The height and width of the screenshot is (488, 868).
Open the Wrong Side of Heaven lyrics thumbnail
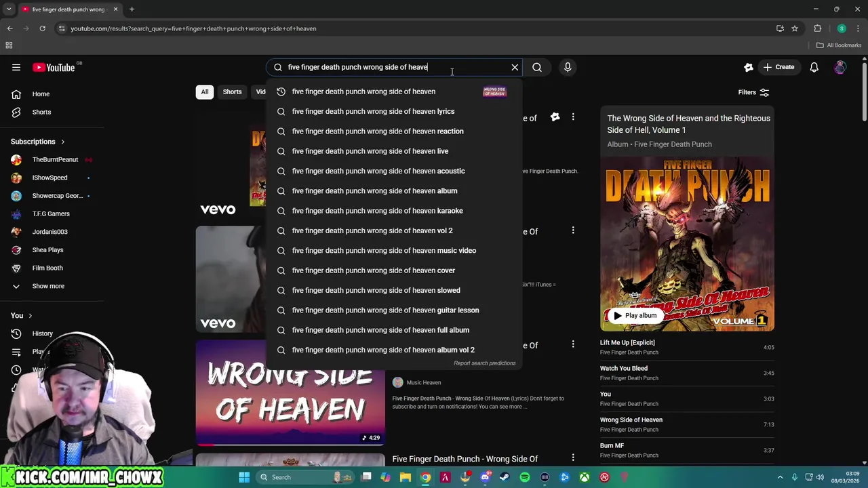click(x=290, y=392)
